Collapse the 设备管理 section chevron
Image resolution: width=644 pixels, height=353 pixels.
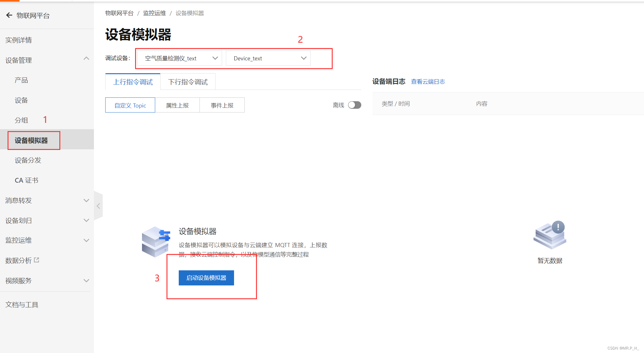(86, 59)
